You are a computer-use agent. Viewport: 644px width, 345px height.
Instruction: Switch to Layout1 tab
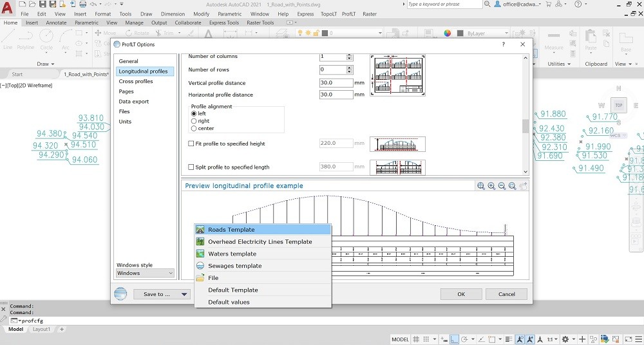click(x=41, y=330)
